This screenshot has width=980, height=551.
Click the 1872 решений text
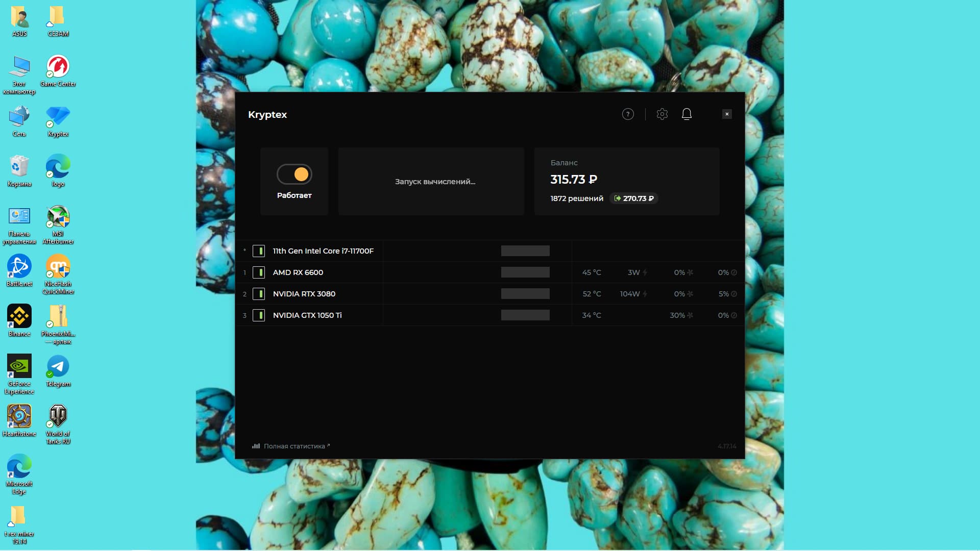pos(577,198)
